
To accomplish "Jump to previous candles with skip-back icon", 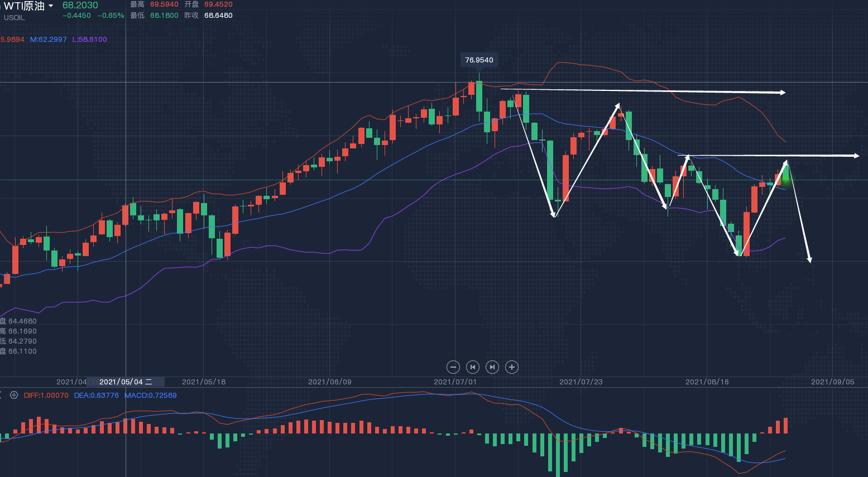I will (473, 367).
